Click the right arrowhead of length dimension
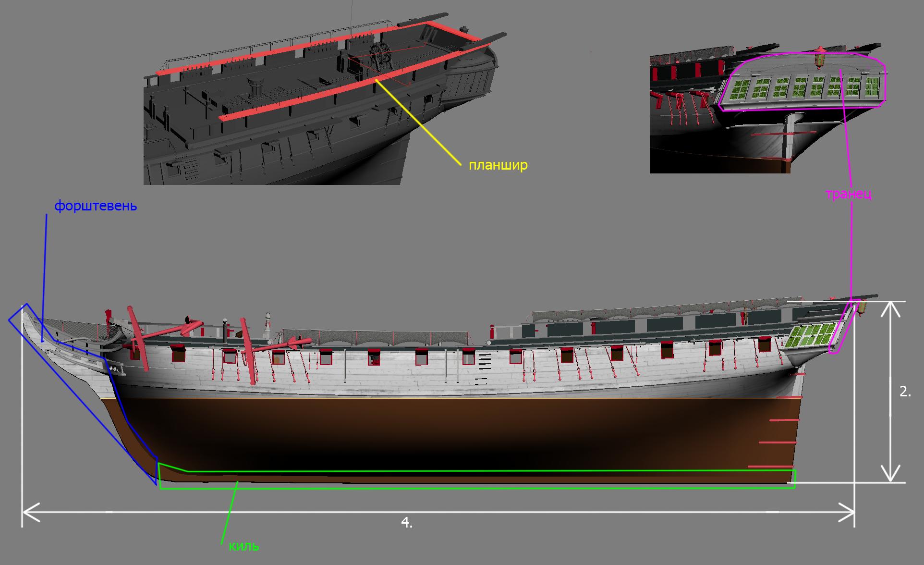This screenshot has width=924, height=565. coord(846,513)
